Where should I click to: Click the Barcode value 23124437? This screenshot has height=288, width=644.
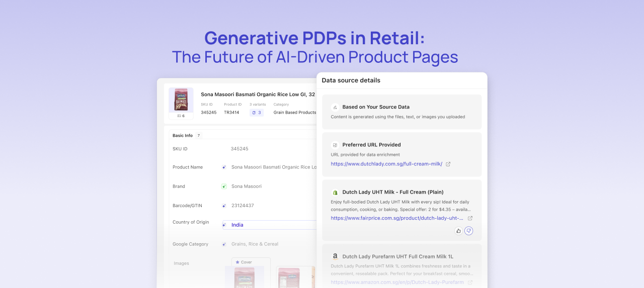pos(243,206)
